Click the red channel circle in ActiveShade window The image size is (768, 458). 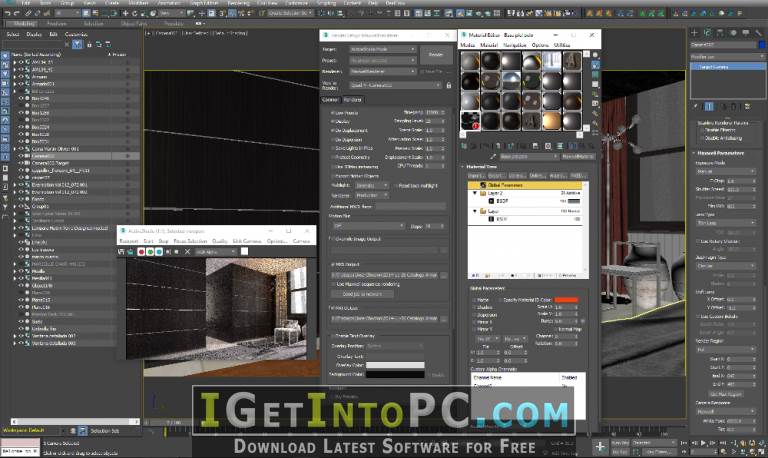pos(141,252)
